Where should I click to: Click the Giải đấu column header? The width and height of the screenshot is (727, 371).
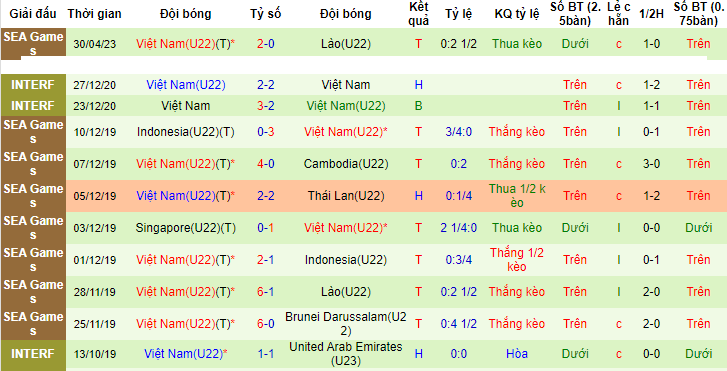click(x=33, y=14)
